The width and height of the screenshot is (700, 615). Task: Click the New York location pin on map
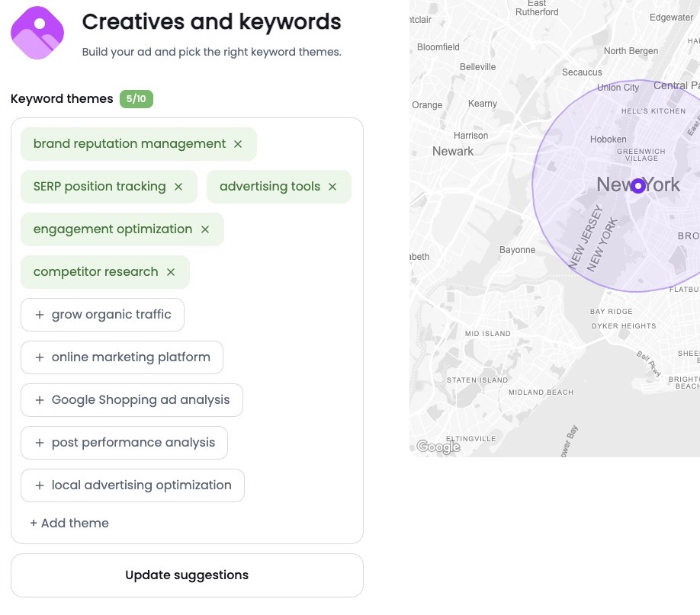point(638,186)
